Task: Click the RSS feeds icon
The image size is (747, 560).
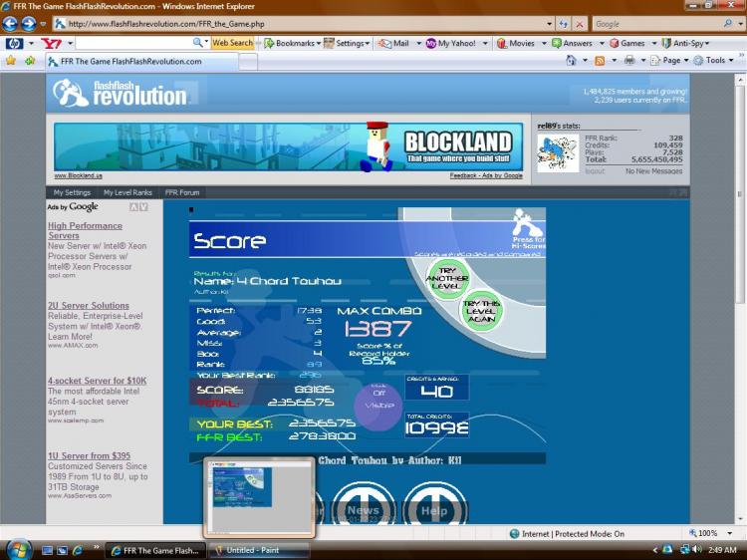Action: click(600, 61)
